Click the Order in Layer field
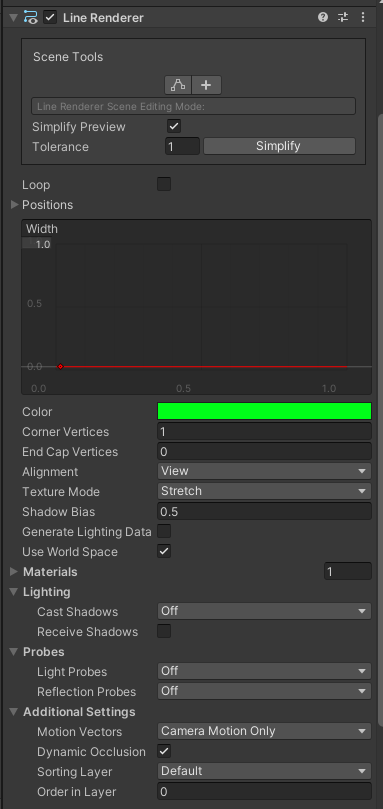The width and height of the screenshot is (383, 809). pos(264,791)
